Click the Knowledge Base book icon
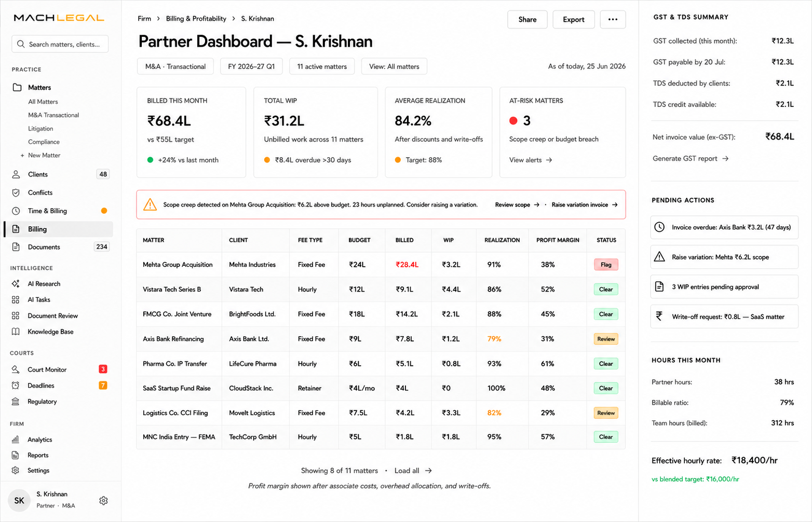This screenshot has width=812, height=522. [x=16, y=332]
